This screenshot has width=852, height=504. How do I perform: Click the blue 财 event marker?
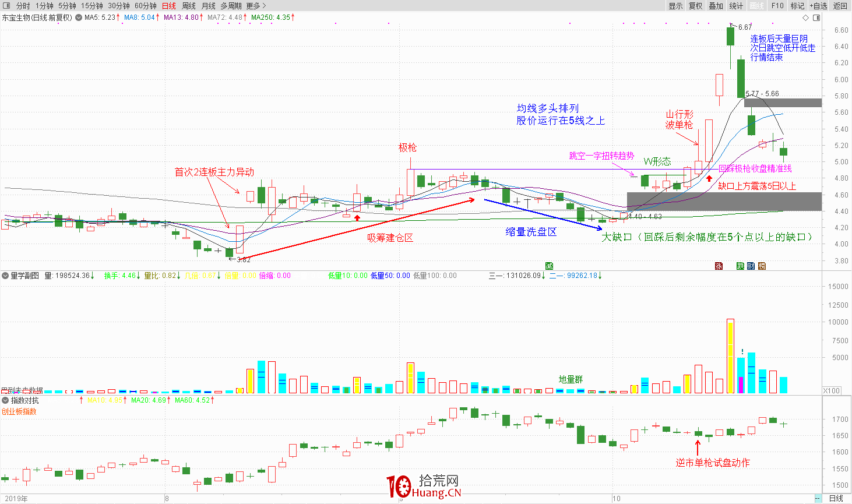coord(751,266)
